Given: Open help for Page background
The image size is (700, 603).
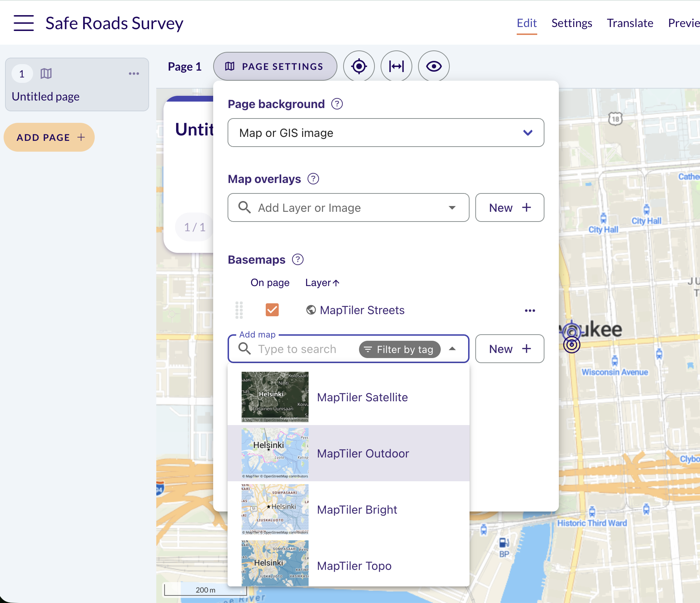Looking at the screenshot, I should click(x=337, y=104).
